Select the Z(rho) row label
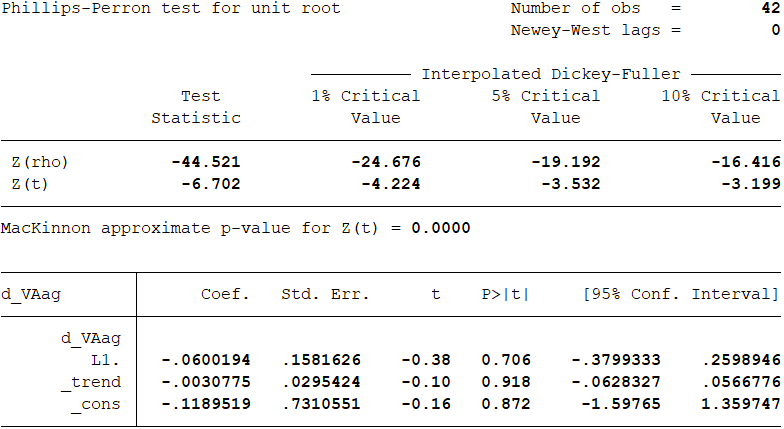Screen dimensions: 784x429 [x=41, y=162]
